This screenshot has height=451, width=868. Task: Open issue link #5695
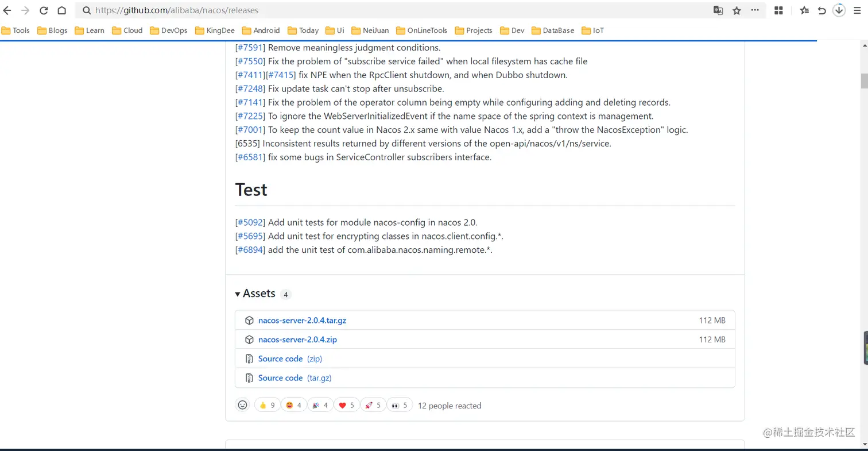(250, 236)
